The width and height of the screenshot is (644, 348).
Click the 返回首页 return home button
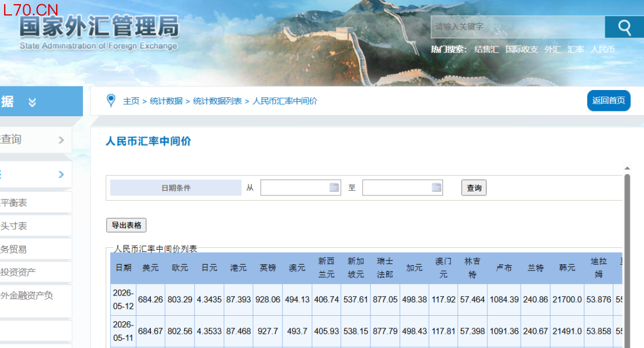tap(609, 101)
